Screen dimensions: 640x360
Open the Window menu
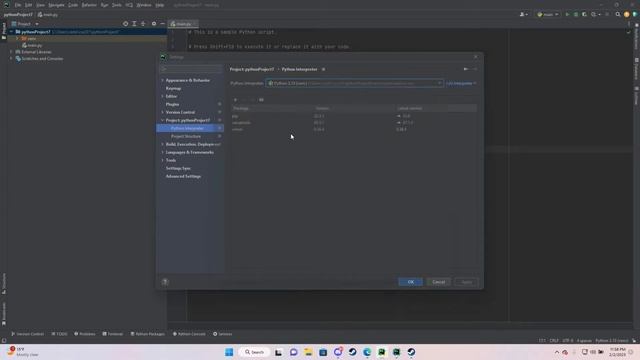tap(144, 5)
